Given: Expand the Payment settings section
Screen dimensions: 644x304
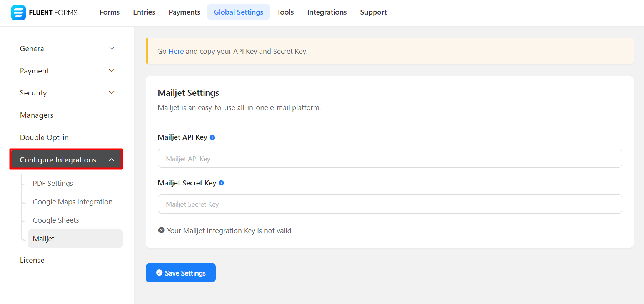Looking at the screenshot, I should (x=112, y=71).
